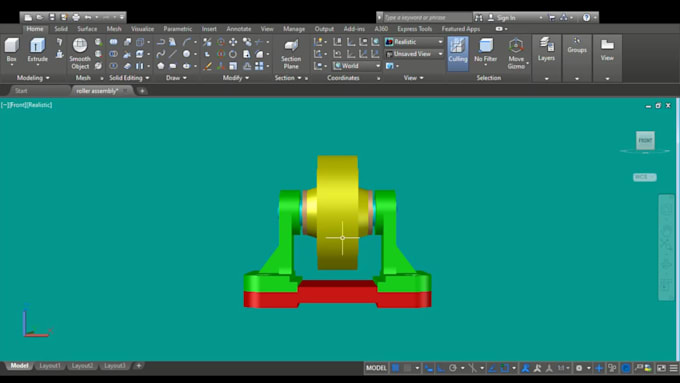Click the customization menu icon in status bar
Image resolution: width=680 pixels, height=383 pixels.
673,368
